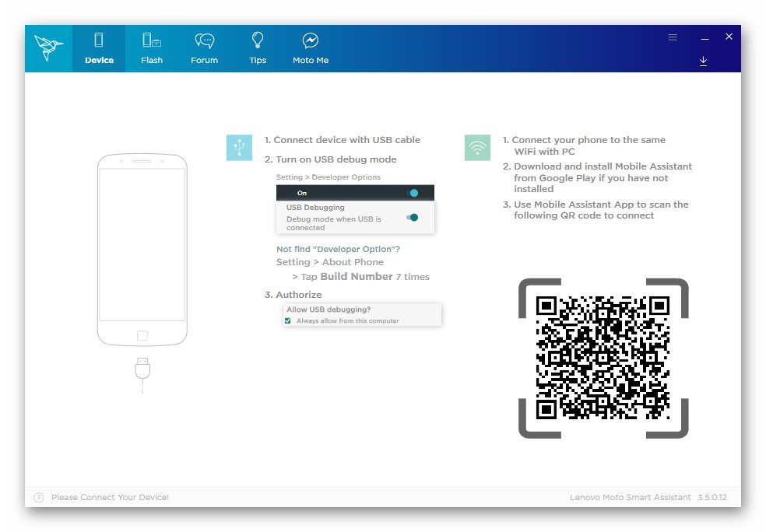This screenshot has width=766, height=532.
Task: Select the lightbulb Tips icon
Action: coord(257,39)
